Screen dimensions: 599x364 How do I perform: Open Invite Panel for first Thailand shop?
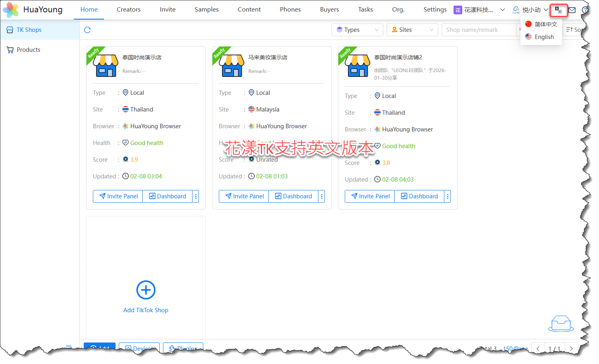click(118, 196)
